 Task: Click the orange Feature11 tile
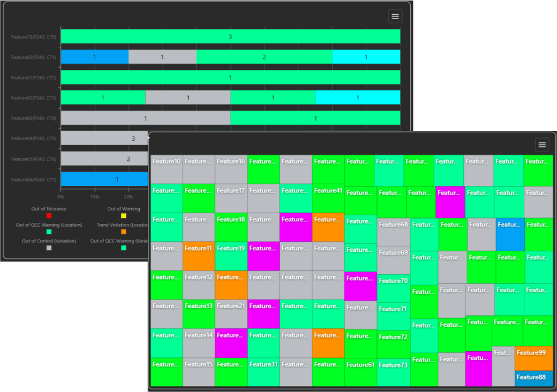(199, 256)
